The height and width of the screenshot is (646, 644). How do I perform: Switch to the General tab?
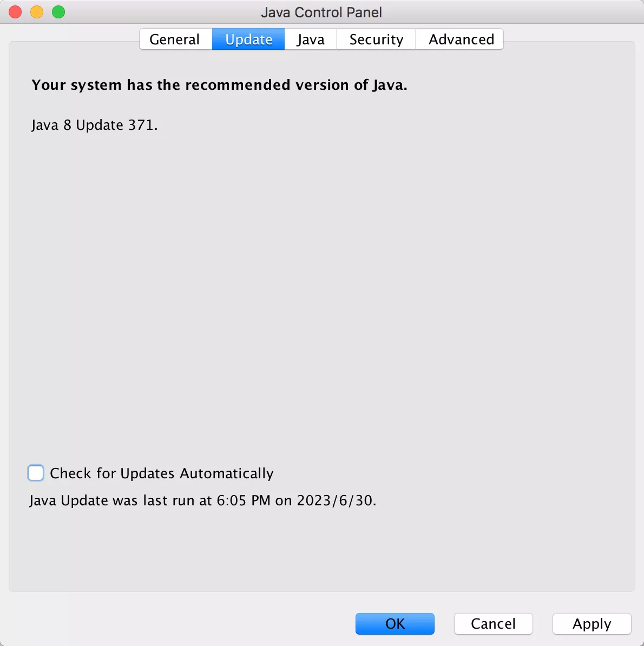[x=176, y=39]
